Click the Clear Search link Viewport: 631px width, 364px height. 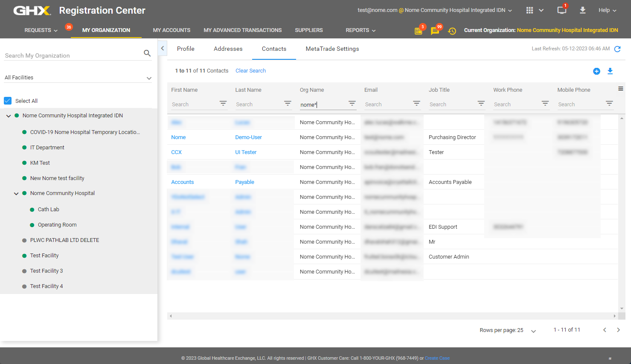(250, 71)
